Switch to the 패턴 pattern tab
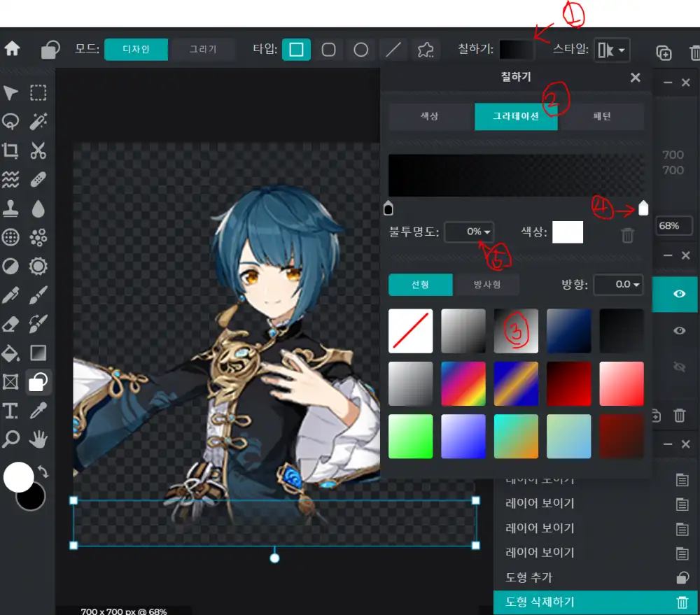700x615 pixels. 602,117
